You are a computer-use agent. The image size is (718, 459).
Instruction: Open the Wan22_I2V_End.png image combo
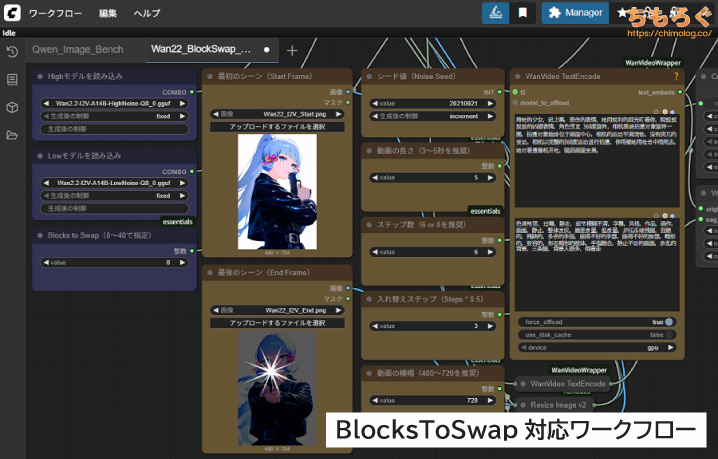pos(277,310)
